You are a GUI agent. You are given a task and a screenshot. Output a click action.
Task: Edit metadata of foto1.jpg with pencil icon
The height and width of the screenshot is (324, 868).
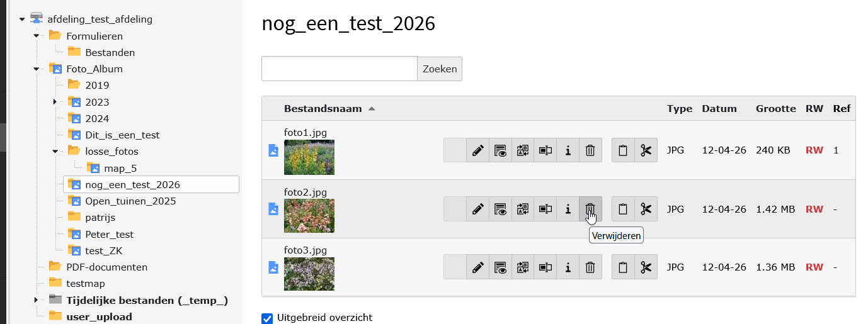pyautogui.click(x=478, y=150)
